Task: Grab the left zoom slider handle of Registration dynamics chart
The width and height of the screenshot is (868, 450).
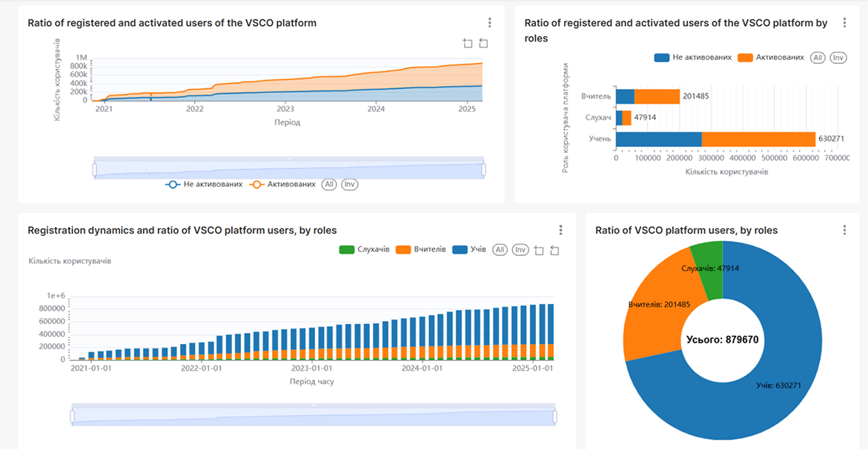Action: point(73,416)
